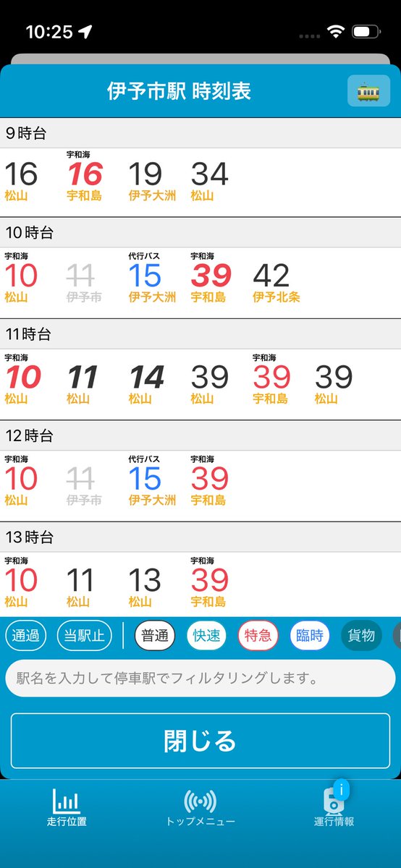Screen dimensions: 401x868
Task: Tap the location arrow in status bar
Action: coord(85,32)
